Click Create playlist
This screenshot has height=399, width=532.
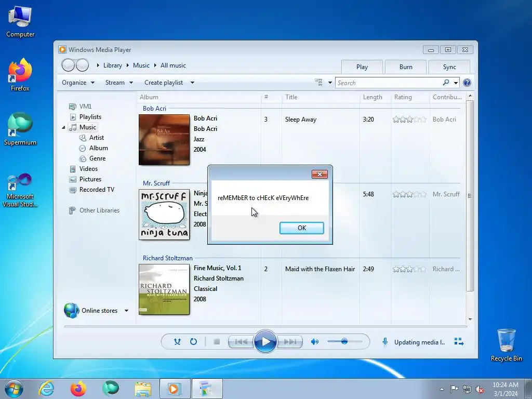coord(164,83)
